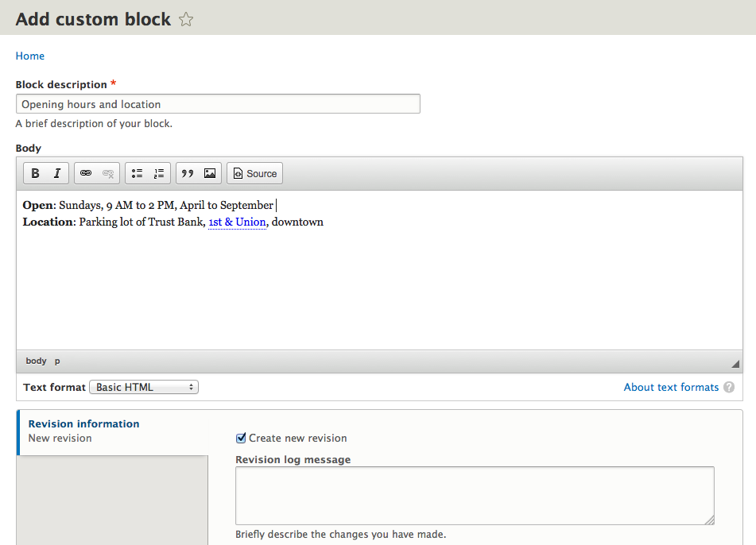
Task: Select the p element in editor path bar
Action: coord(56,361)
